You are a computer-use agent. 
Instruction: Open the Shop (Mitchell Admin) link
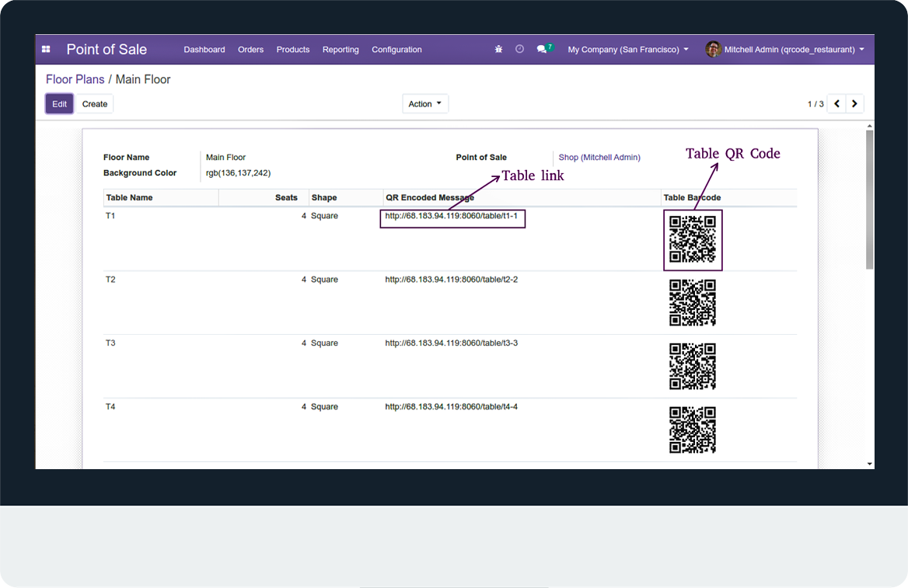coord(599,158)
